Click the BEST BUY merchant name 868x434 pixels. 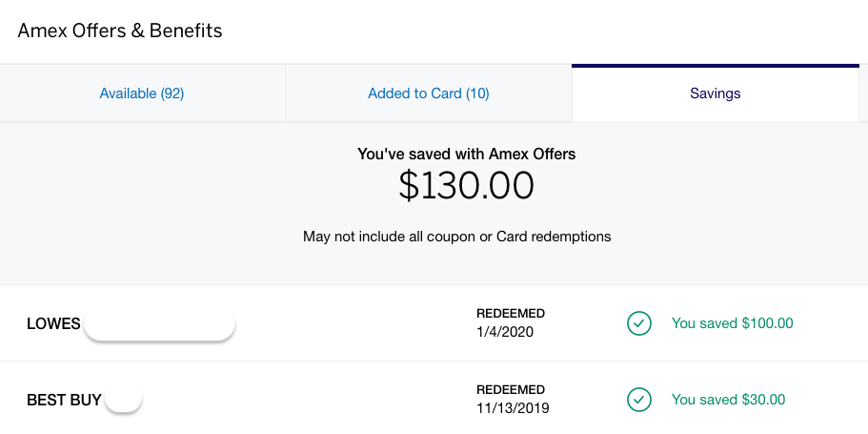tap(64, 400)
